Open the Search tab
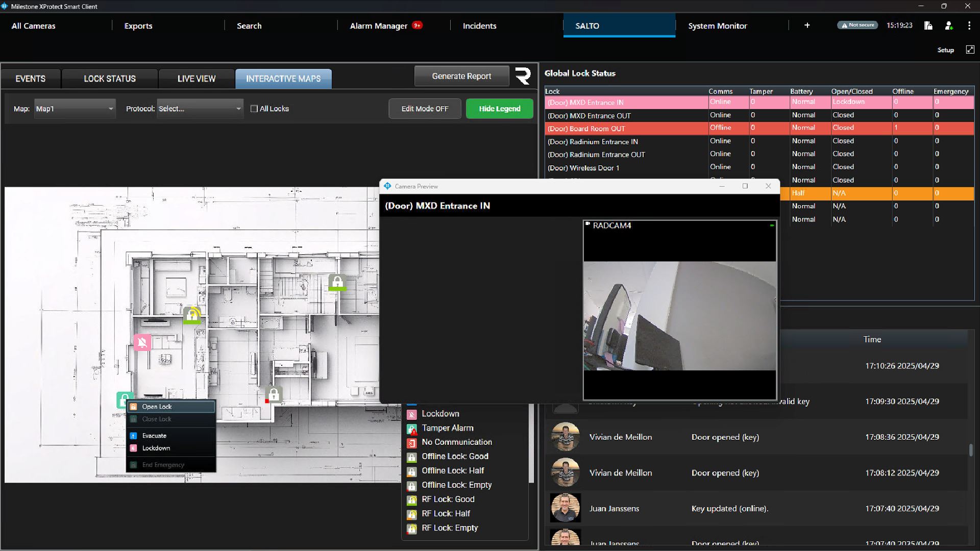Screen dimensions: 980x551 [x=249, y=26]
